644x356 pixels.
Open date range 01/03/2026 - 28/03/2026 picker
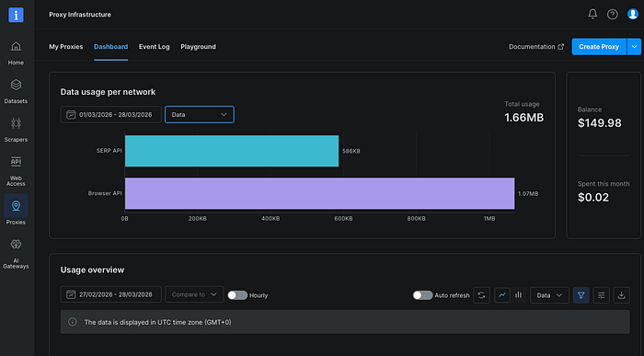111,115
